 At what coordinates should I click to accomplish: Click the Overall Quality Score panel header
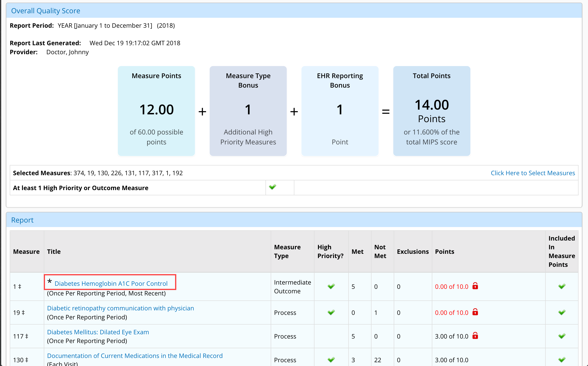tap(45, 11)
